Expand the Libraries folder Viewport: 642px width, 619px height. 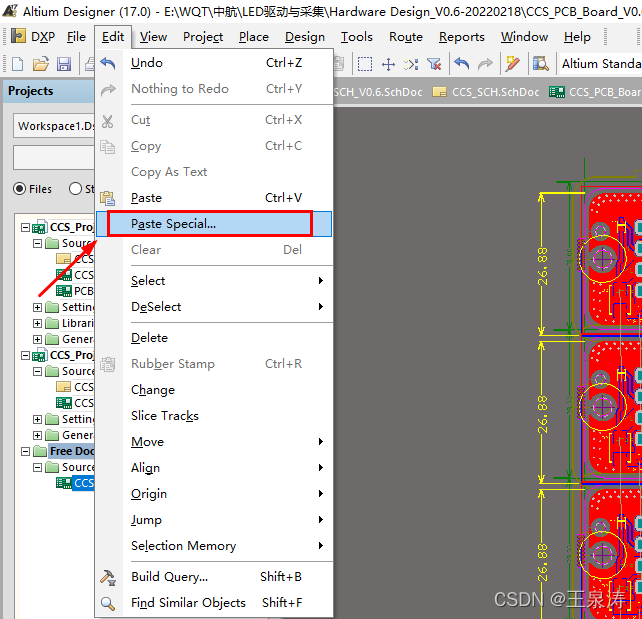click(37, 323)
